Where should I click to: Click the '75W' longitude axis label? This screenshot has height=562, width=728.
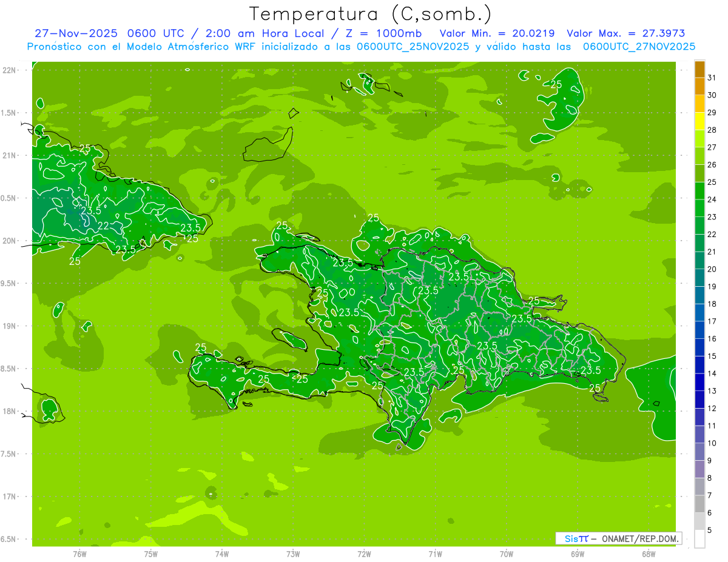point(150,554)
